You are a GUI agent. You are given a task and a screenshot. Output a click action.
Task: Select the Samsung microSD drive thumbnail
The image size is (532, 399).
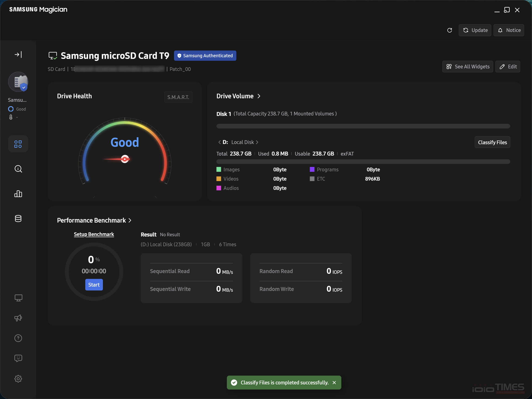pos(18,82)
